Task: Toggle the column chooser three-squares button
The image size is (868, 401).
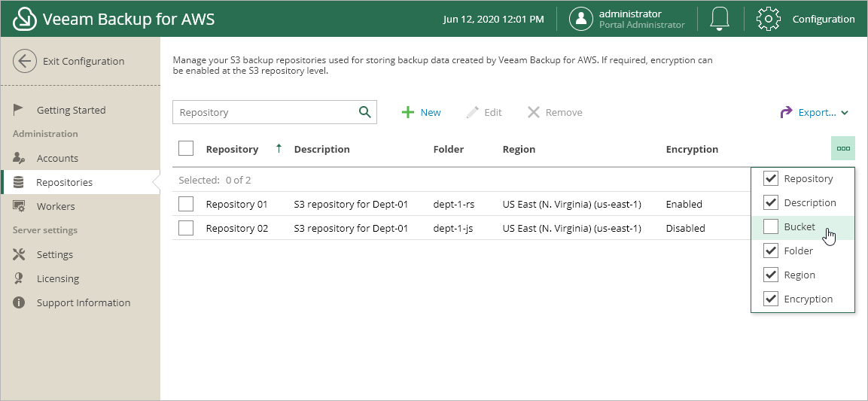Action: click(x=843, y=149)
